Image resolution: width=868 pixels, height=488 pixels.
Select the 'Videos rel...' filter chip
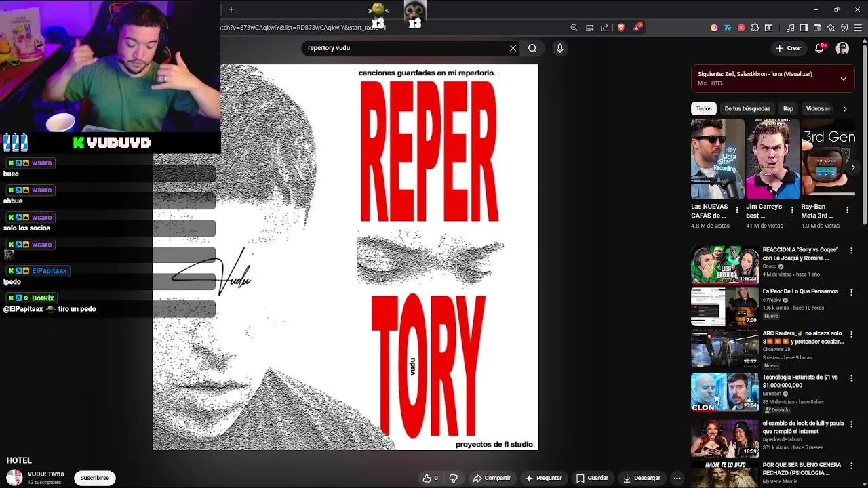(x=818, y=108)
